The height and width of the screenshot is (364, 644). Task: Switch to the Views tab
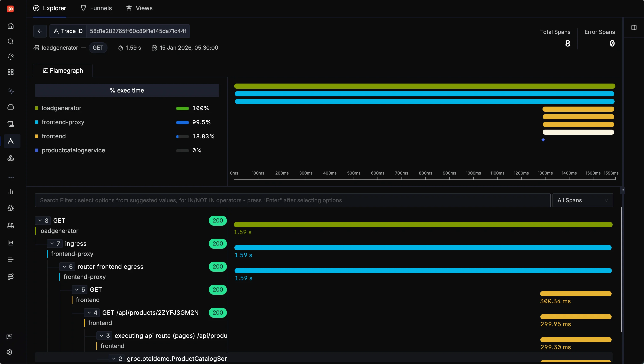coord(139,8)
